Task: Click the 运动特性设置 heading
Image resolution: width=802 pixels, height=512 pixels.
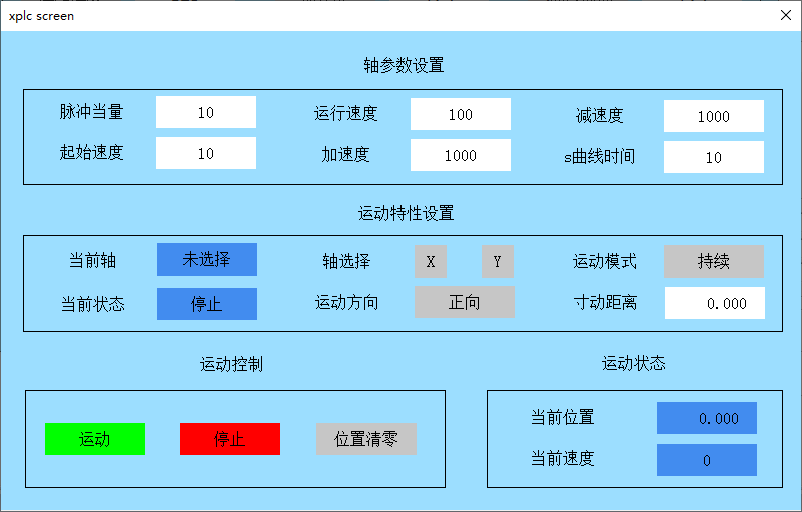Action: click(x=406, y=213)
